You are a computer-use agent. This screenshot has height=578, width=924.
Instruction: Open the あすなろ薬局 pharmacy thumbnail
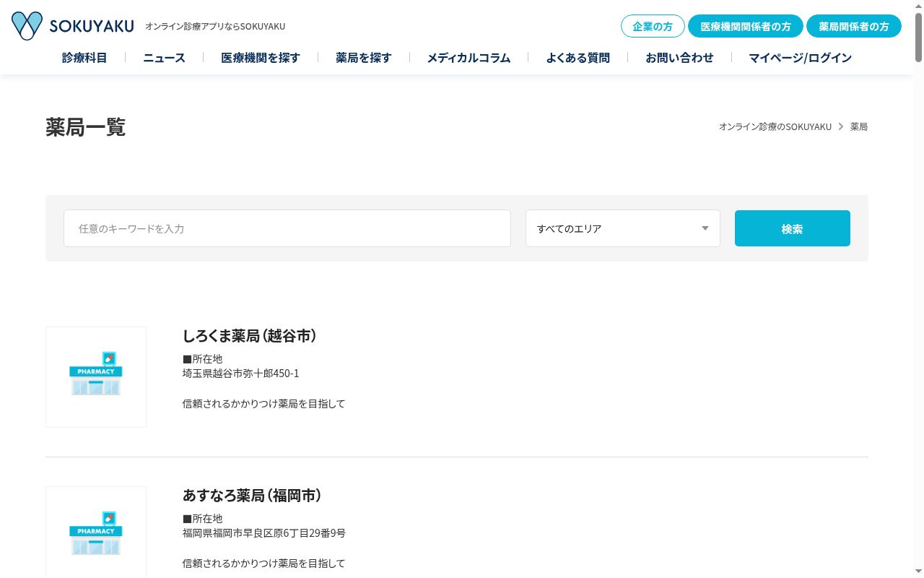96,532
